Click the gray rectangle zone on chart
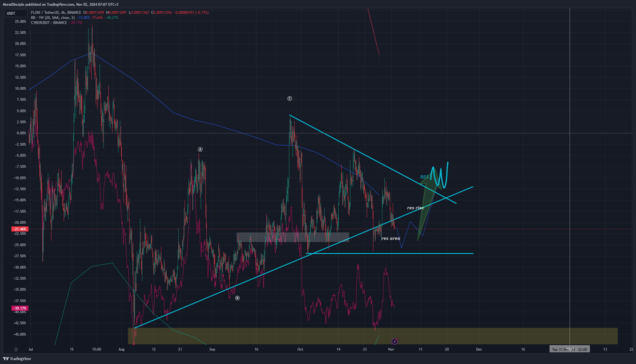The height and width of the screenshot is (364, 636). (x=293, y=237)
